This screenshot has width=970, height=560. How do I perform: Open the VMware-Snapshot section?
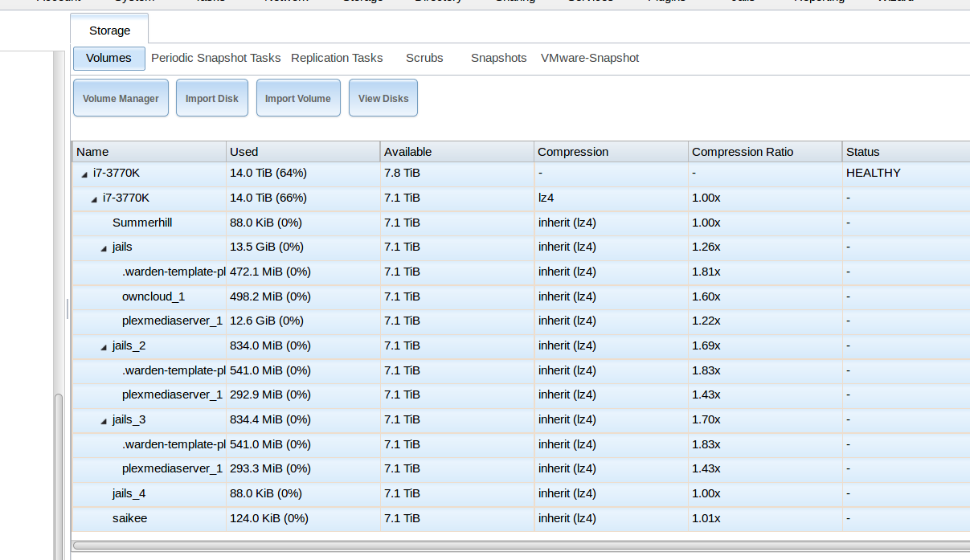click(590, 58)
